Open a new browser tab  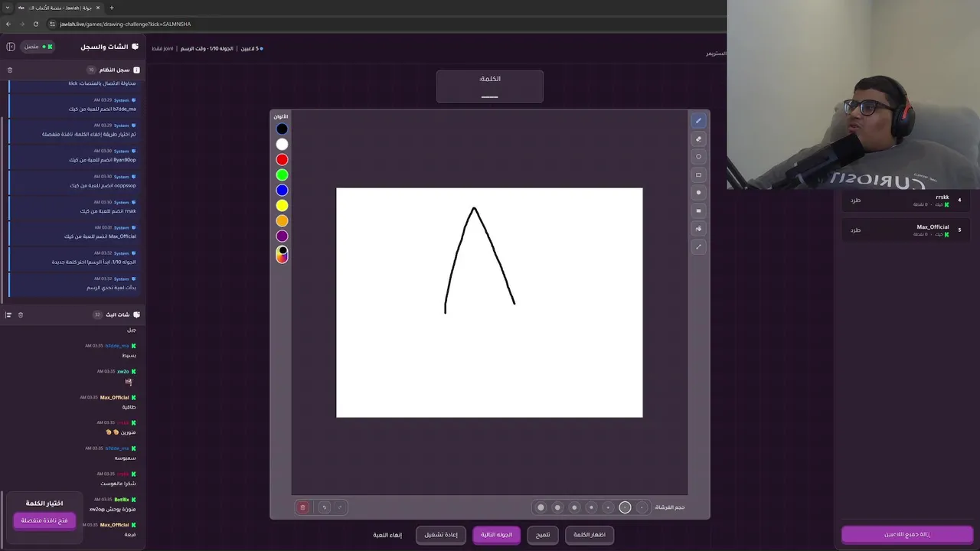111,8
